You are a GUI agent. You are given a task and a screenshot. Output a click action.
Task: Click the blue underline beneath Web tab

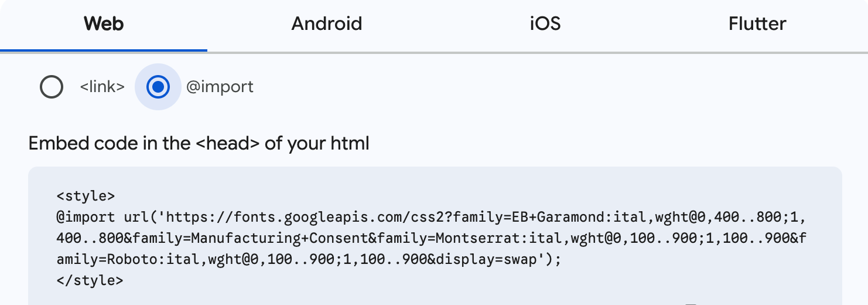pos(104,50)
